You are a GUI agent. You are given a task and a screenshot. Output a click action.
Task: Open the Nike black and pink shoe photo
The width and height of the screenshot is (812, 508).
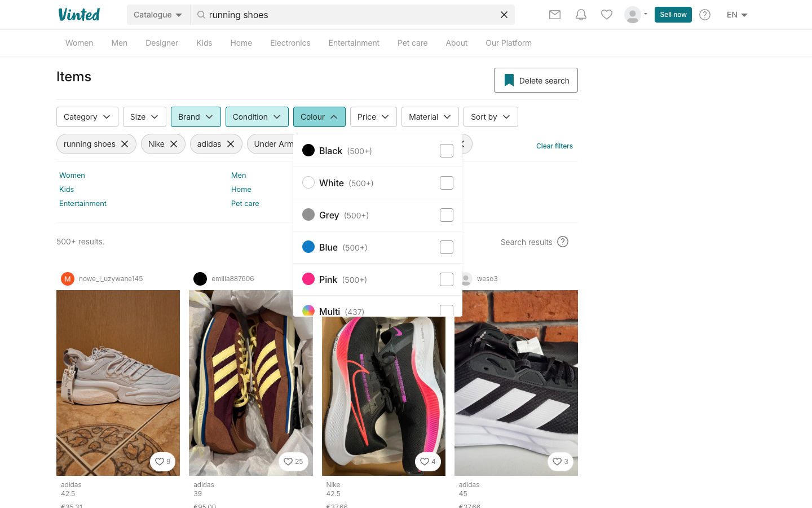[383, 395]
